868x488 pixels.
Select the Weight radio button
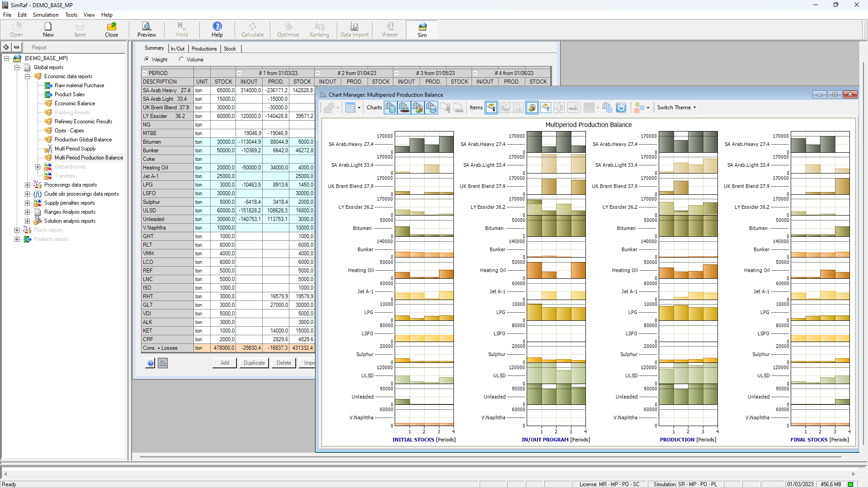146,59
